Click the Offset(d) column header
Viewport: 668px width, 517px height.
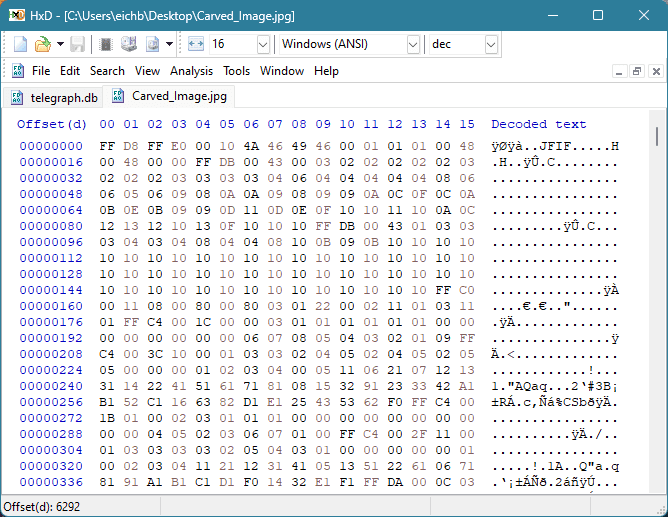tap(52, 124)
